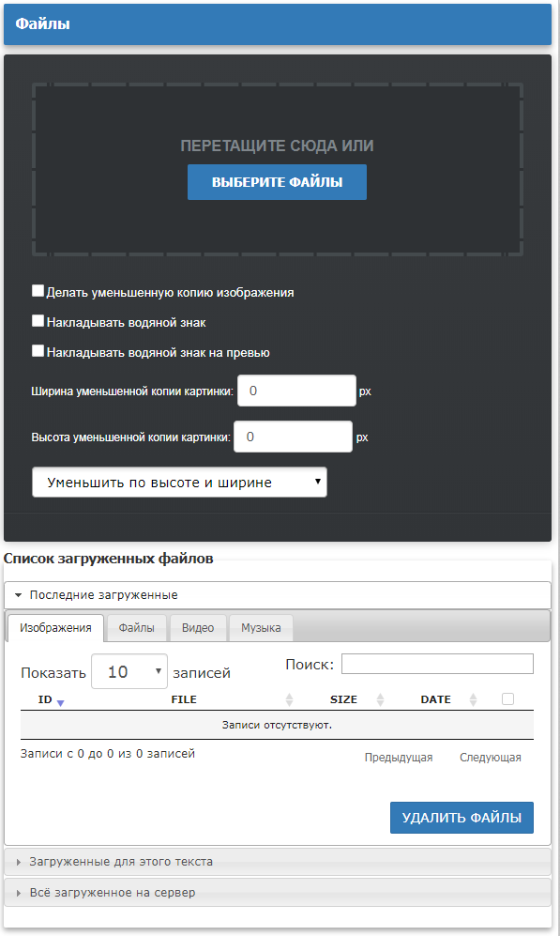Switch to the Музыка tab

[261, 628]
